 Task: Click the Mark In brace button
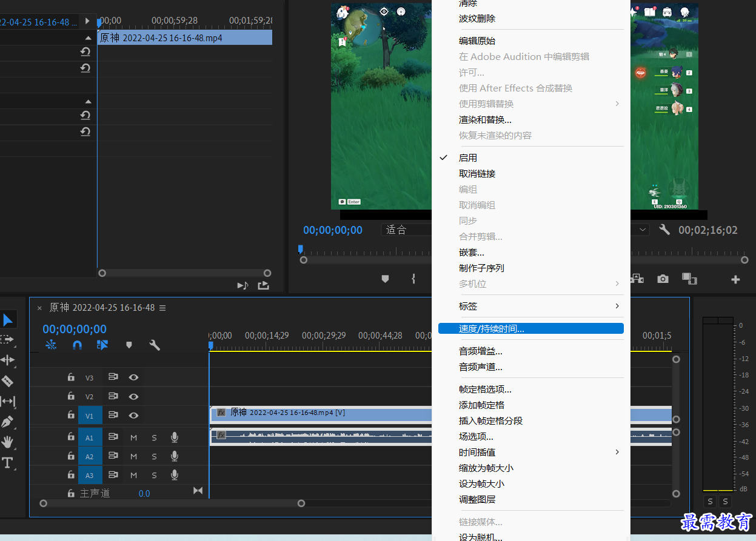(x=413, y=279)
